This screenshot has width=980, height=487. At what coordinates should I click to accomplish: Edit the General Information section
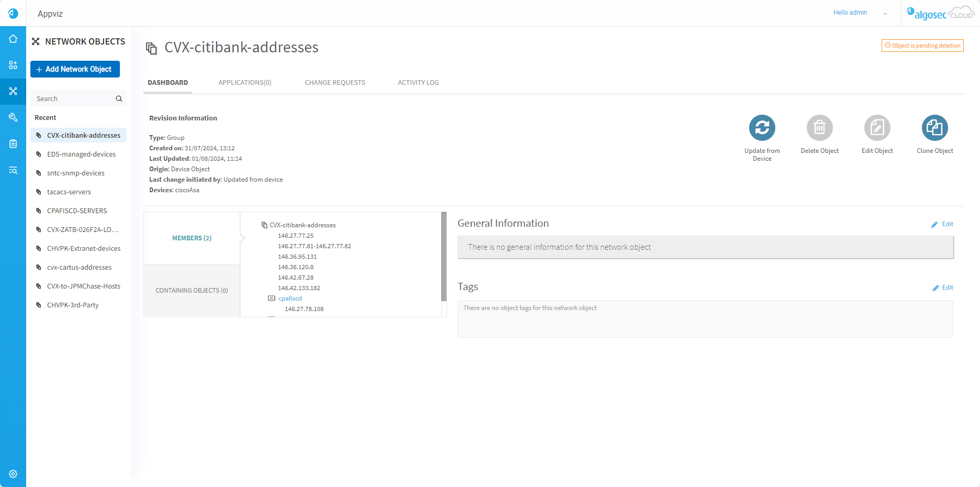942,224
